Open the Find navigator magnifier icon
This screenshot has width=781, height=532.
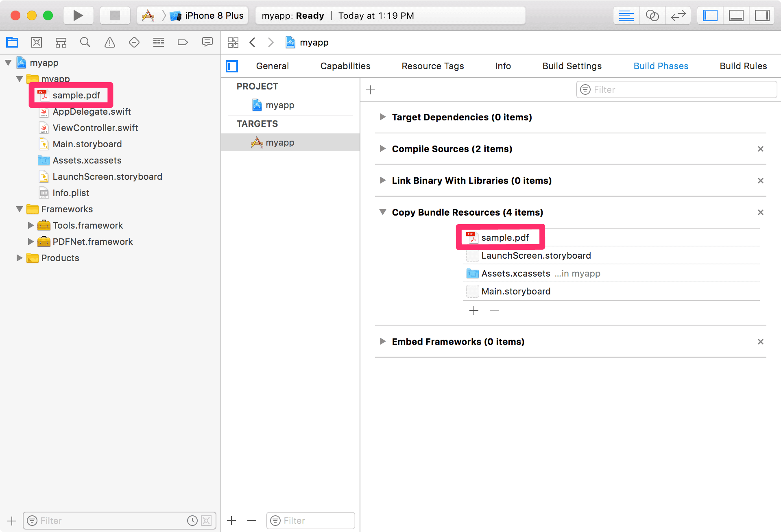coord(85,42)
